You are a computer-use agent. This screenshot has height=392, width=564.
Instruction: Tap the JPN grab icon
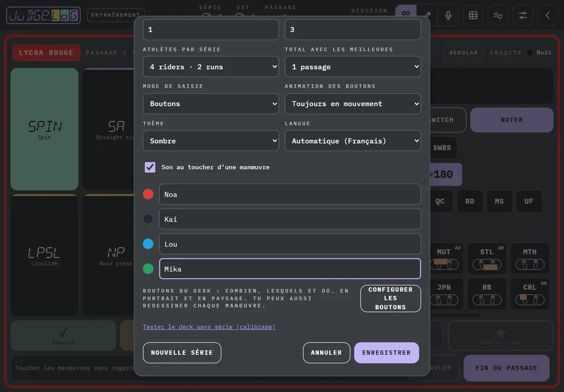tap(446, 294)
